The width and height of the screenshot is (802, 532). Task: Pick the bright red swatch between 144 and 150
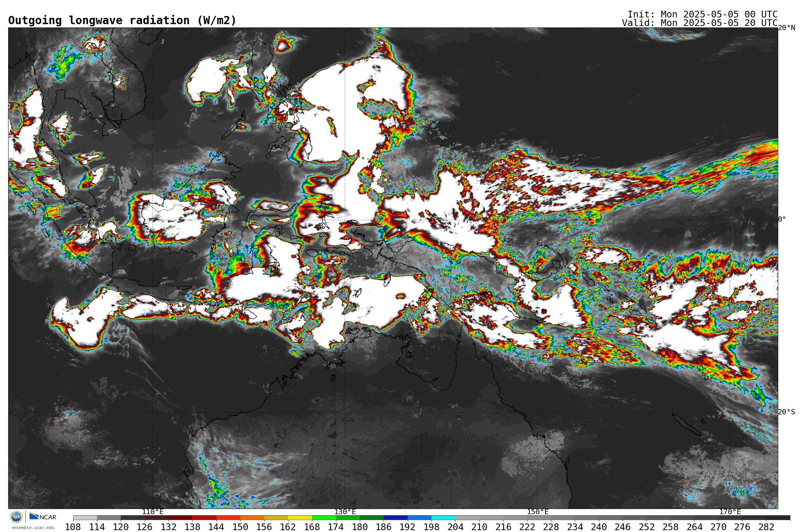[228, 518]
